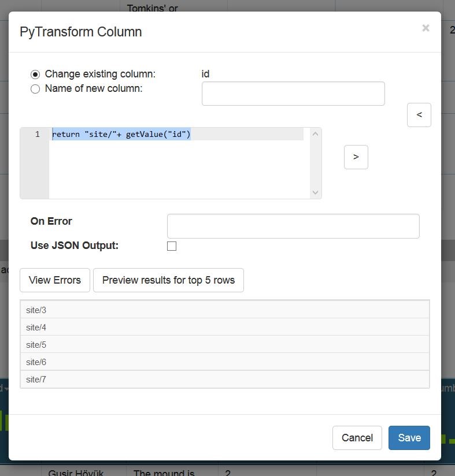This screenshot has width=455, height=476.
Task: Enable the Use JSON Output checkbox
Action: click(172, 246)
